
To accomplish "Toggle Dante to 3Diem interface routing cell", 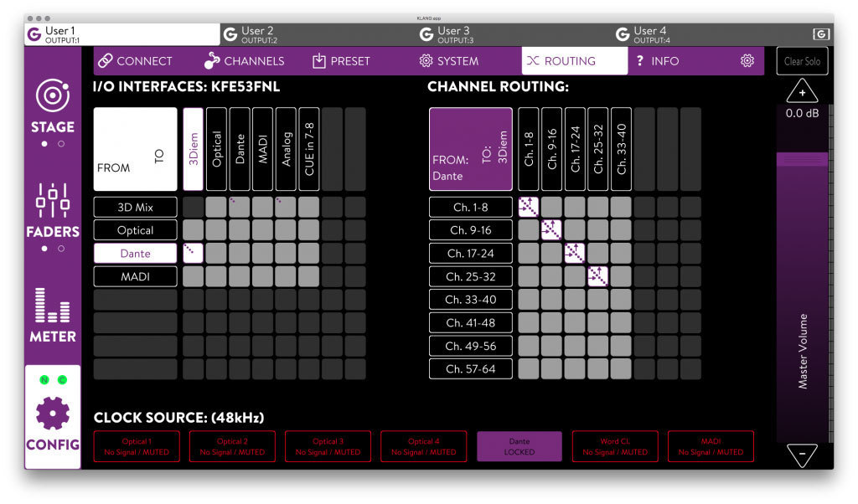I will [x=194, y=254].
